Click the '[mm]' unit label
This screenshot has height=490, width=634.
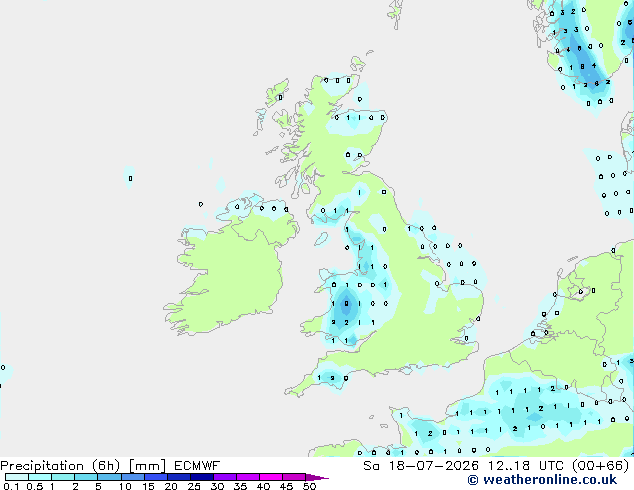click(147, 466)
